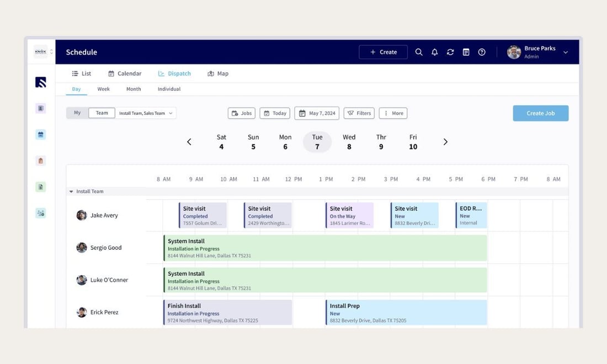Select Mon 6 in date strip
This screenshot has height=364, width=607.
[285, 142]
